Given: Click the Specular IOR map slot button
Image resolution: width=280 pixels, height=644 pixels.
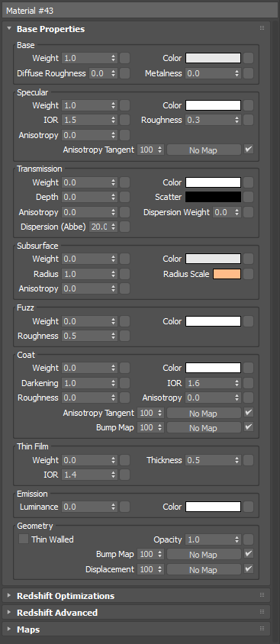Looking at the screenshot, I should click(x=125, y=120).
